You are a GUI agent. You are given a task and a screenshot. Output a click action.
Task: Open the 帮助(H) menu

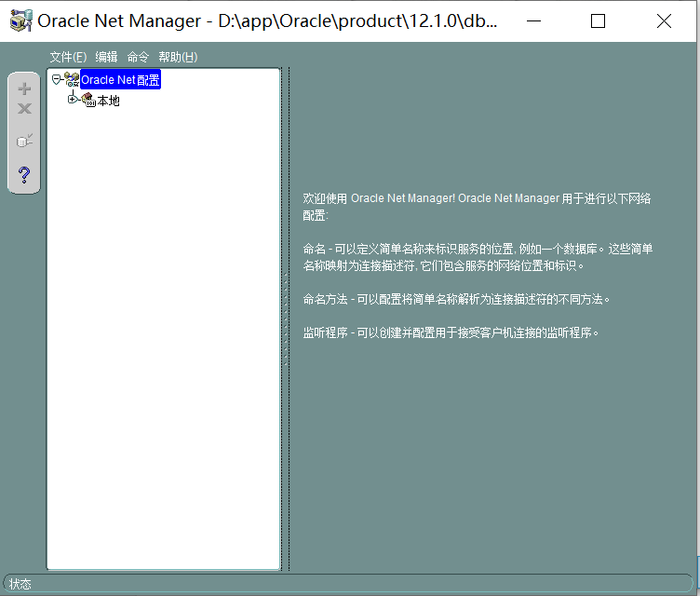tap(178, 57)
